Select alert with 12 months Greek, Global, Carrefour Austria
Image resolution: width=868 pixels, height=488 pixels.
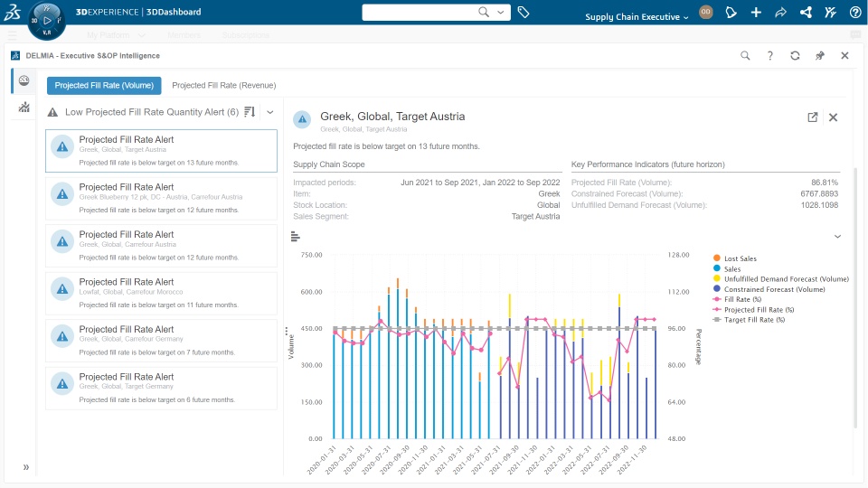(161, 246)
